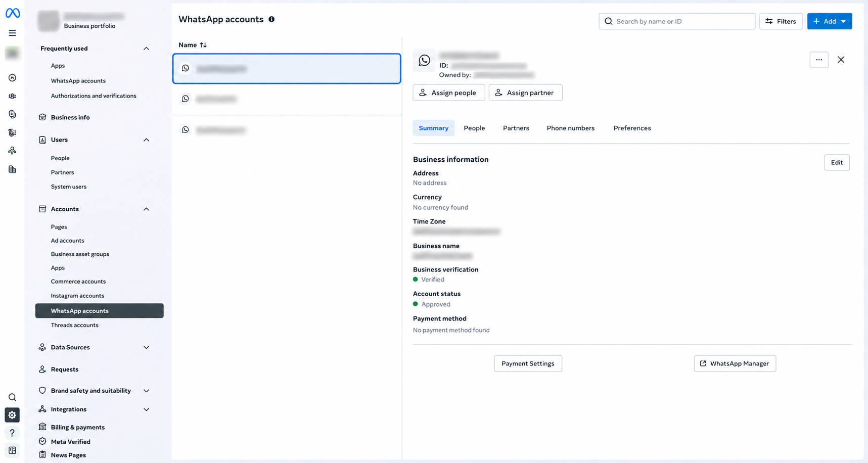Open Ad accounts
Screen dimensions: 868x463
click(x=67, y=241)
